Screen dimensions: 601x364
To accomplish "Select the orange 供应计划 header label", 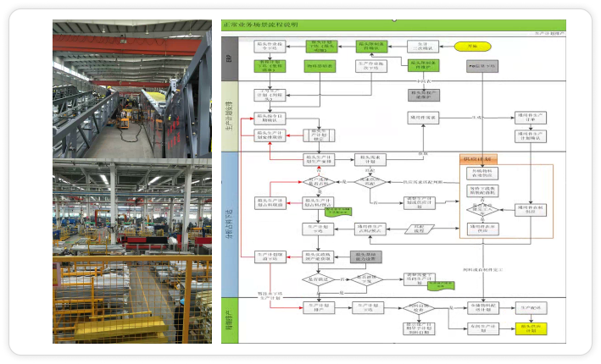I will (x=478, y=159).
